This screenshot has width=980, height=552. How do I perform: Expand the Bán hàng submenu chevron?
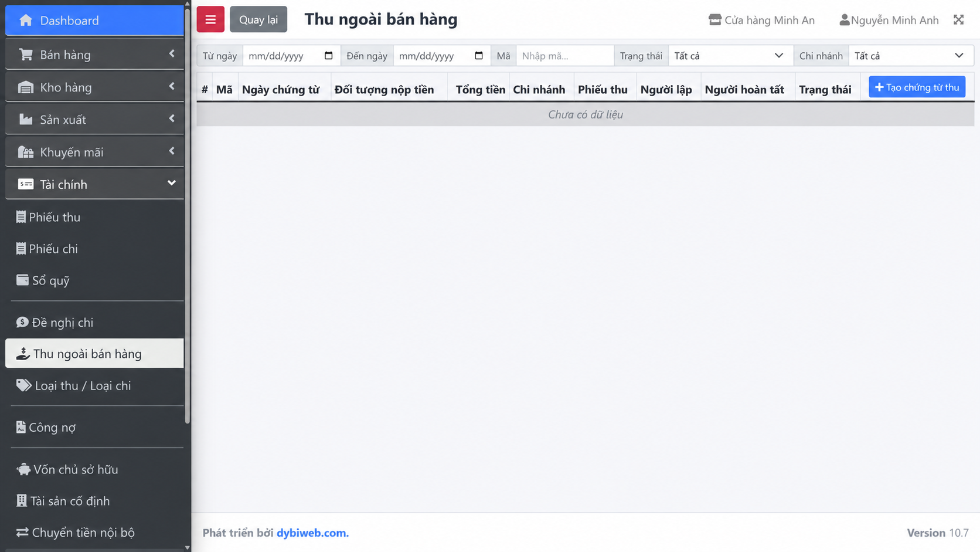(x=172, y=54)
